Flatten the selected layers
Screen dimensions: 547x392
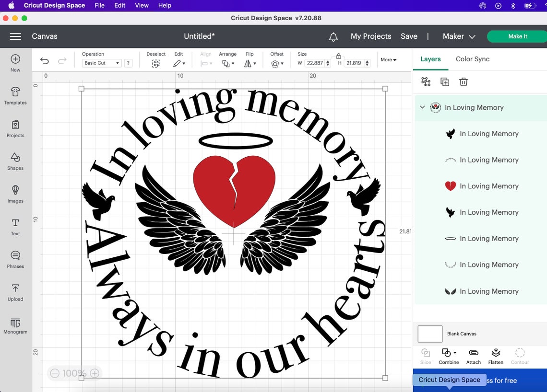coord(496,356)
